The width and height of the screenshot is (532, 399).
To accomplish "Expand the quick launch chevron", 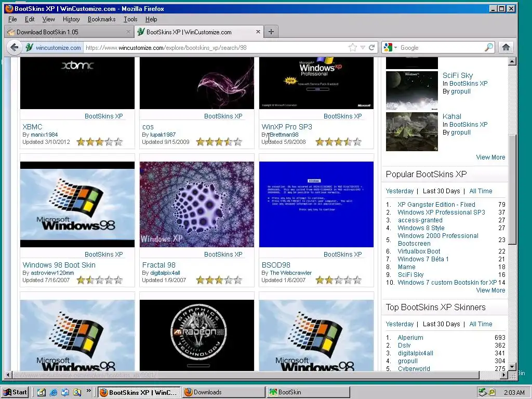I will (88, 391).
